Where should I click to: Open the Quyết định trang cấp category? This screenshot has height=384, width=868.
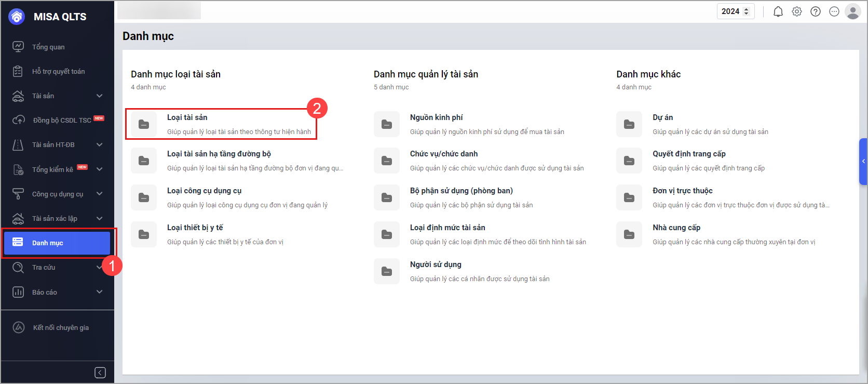[x=691, y=161]
